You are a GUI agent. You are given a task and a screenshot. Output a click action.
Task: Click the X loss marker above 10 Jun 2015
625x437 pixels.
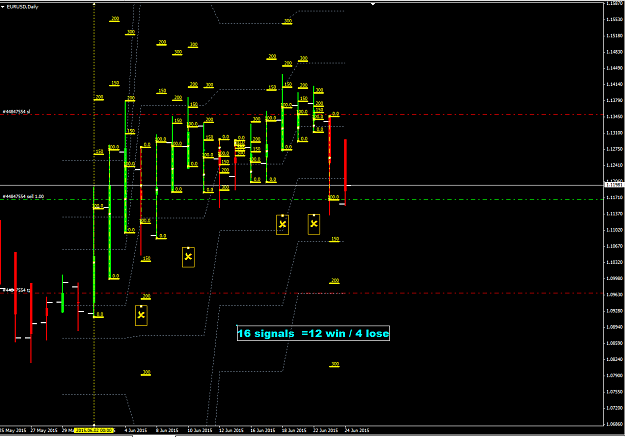pos(189,257)
